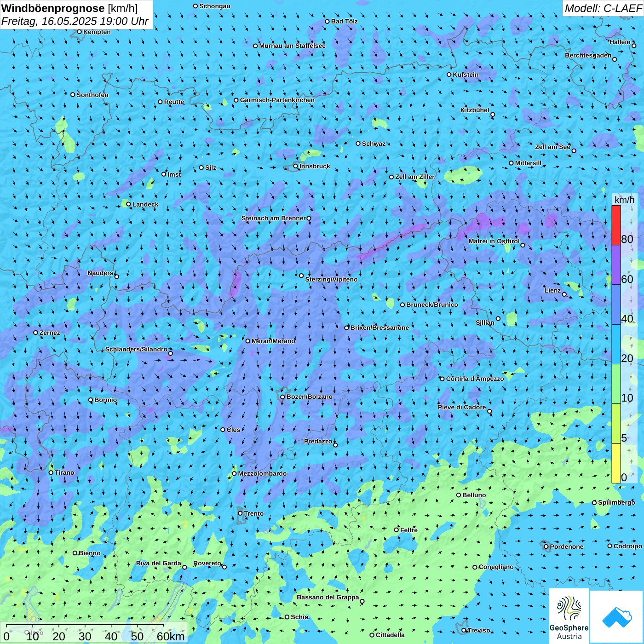
Task: Click the Pieve di Cadore label
Action: (x=462, y=407)
